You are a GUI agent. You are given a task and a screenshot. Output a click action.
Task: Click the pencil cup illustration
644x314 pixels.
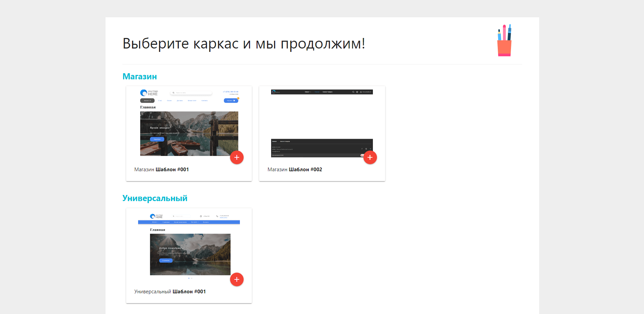[504, 40]
